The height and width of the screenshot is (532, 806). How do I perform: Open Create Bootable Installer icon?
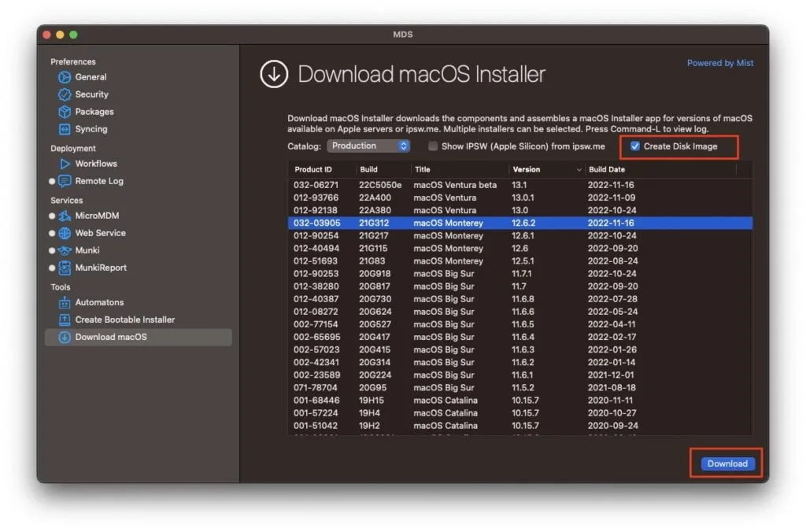point(65,320)
